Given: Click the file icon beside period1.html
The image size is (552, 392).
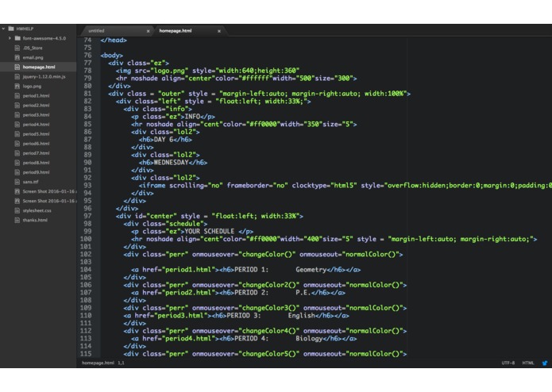Looking at the screenshot, I should 17,96.
